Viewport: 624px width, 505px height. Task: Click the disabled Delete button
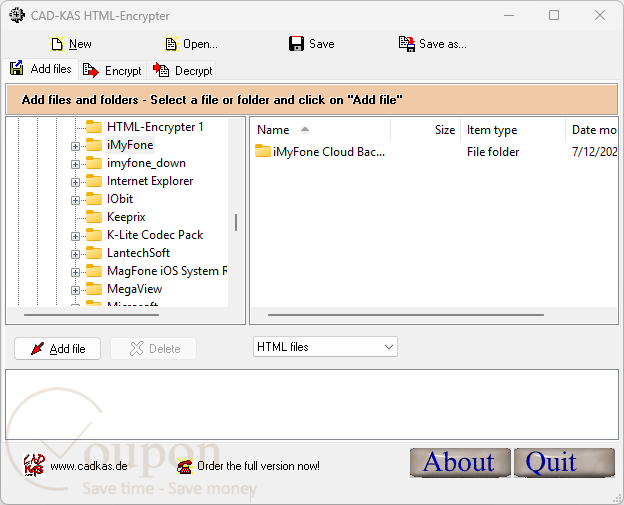[153, 349]
